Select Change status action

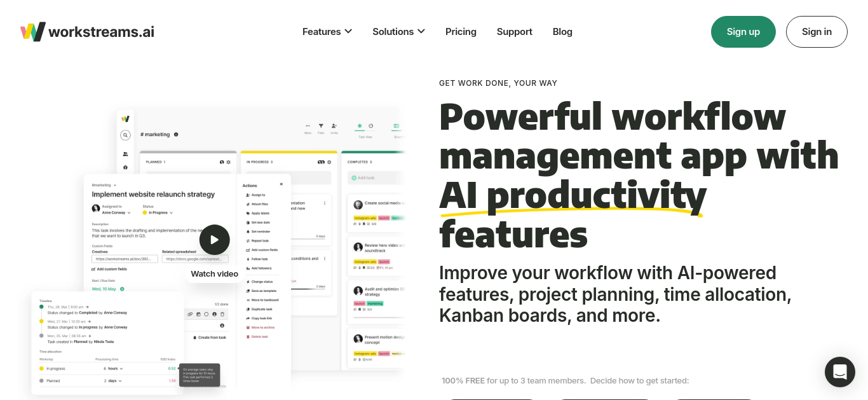(259, 281)
